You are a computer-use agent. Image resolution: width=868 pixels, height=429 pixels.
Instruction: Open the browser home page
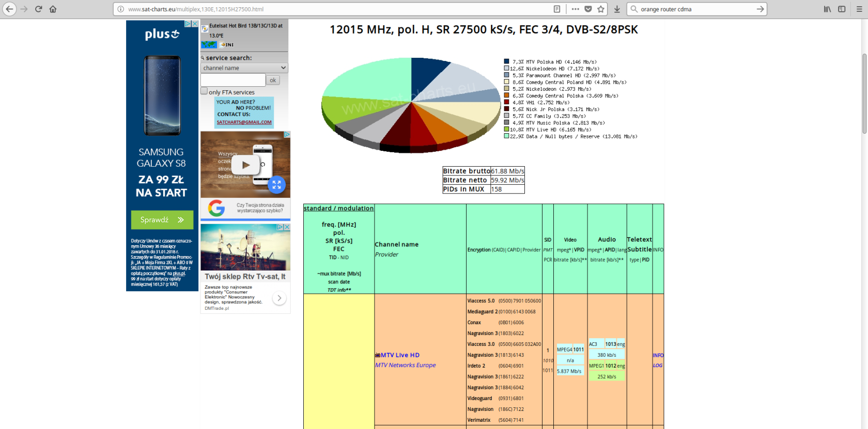click(x=53, y=9)
